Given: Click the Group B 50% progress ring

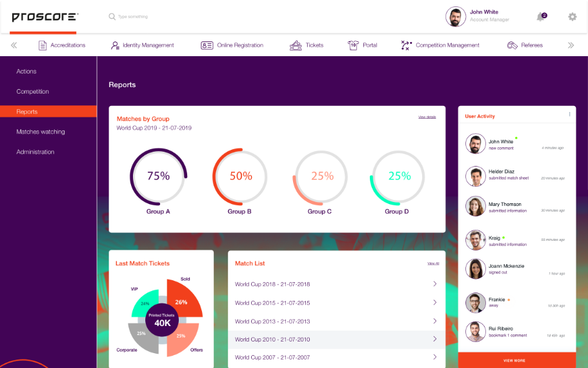Looking at the screenshot, I should 240,176.
